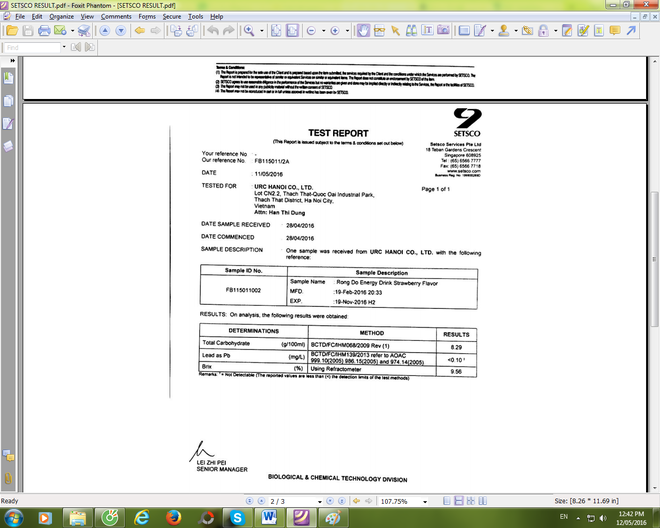This screenshot has height=528, width=660.
Task: Toggle Continuous page layout in status bar
Action: point(459,501)
